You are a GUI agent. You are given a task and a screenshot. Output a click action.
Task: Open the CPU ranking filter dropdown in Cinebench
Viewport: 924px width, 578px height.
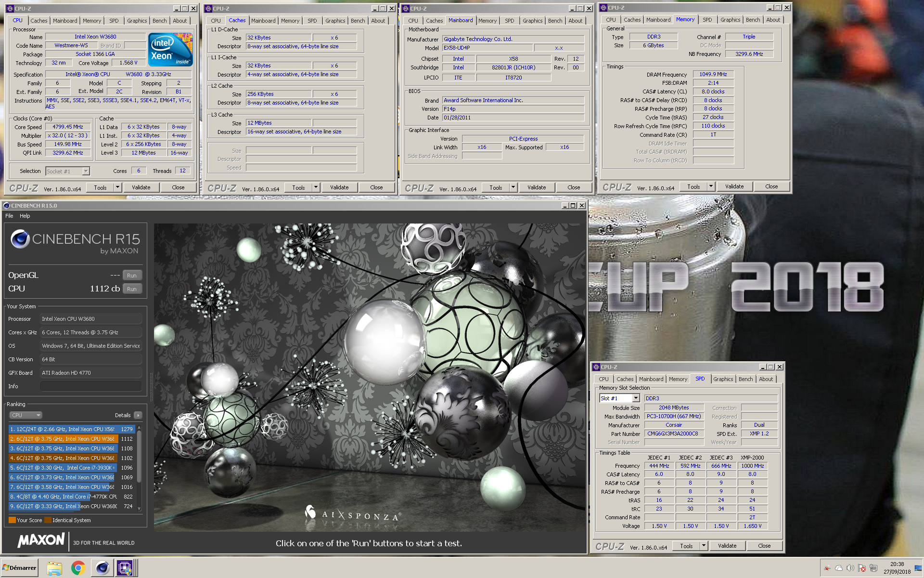point(26,415)
